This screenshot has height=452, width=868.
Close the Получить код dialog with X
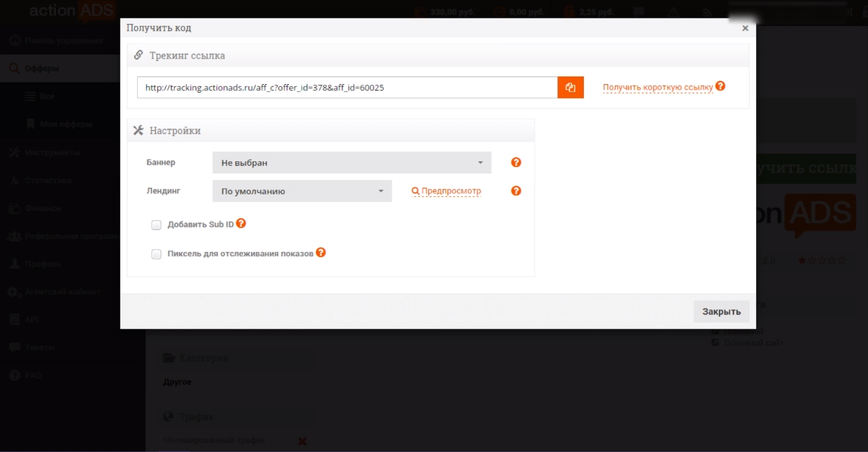point(745,28)
